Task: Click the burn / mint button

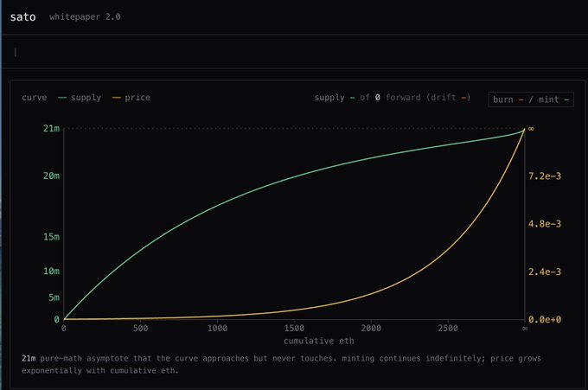Action: (x=531, y=99)
